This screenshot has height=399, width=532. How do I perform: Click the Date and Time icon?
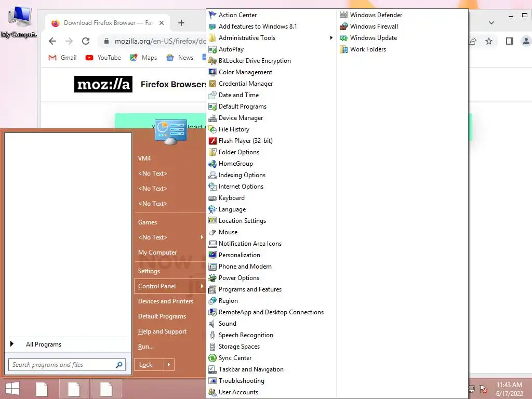[212, 95]
